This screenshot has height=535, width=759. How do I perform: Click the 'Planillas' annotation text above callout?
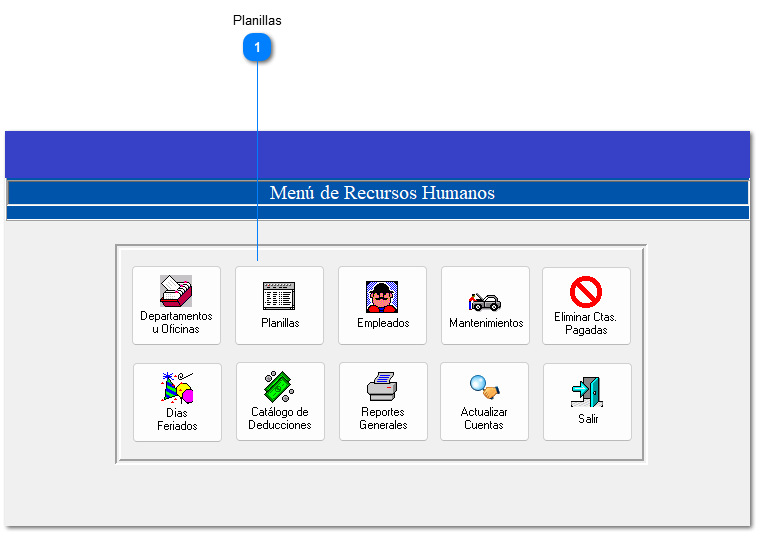tap(257, 20)
